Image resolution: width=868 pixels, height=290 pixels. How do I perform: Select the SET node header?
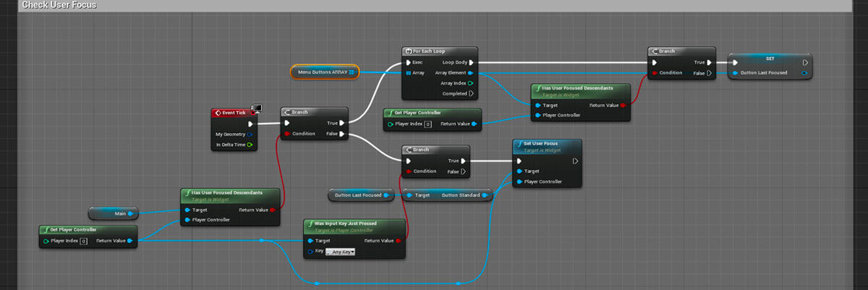770,58
